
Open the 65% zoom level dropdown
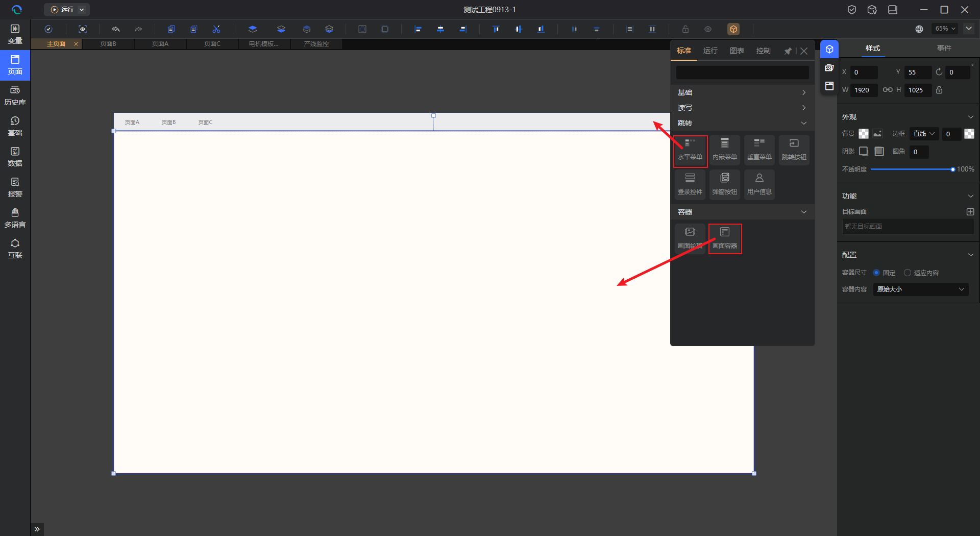(945, 29)
